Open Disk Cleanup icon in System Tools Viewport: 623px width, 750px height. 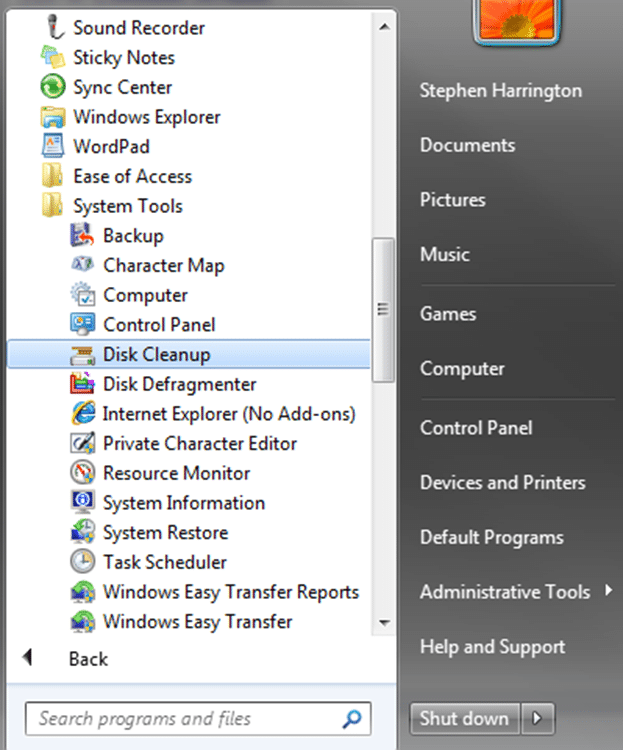(82, 355)
